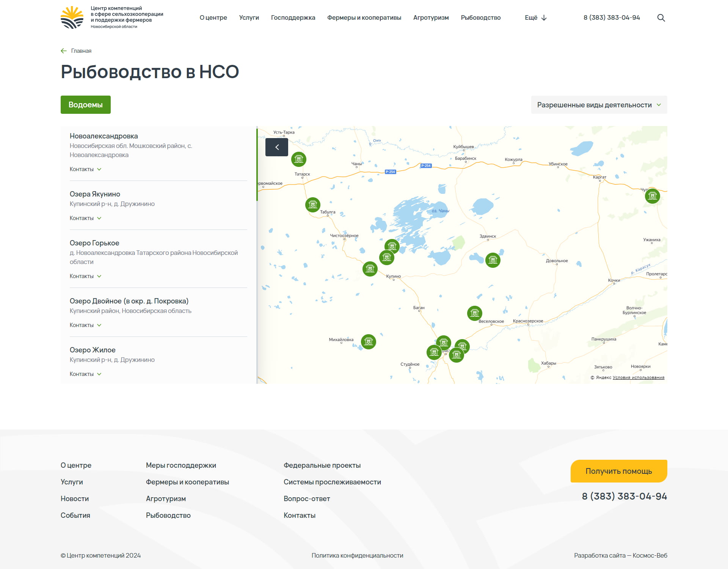Image resolution: width=728 pixels, height=569 pixels.
Task: Open Разрешенные виды деятельности dropdown
Action: (599, 105)
